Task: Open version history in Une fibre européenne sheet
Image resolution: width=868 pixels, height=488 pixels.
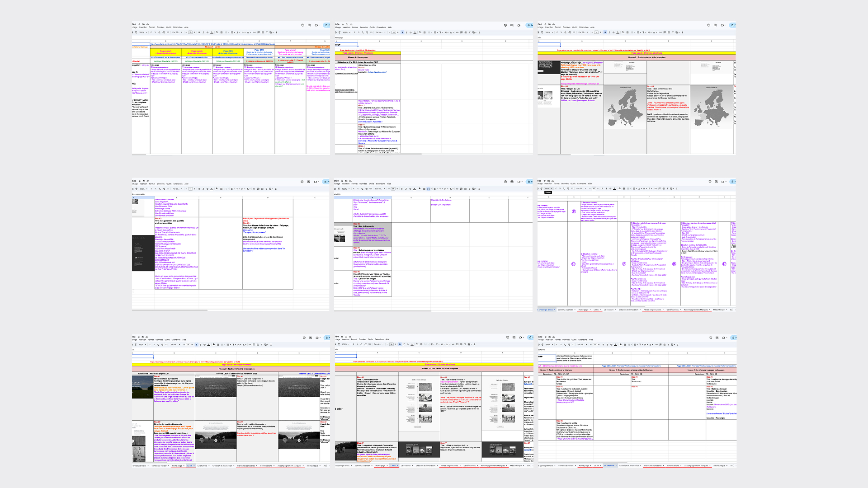Action: click(x=304, y=337)
